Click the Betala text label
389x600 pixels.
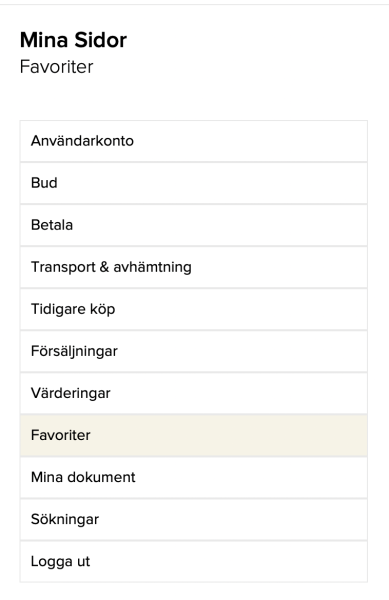52,225
